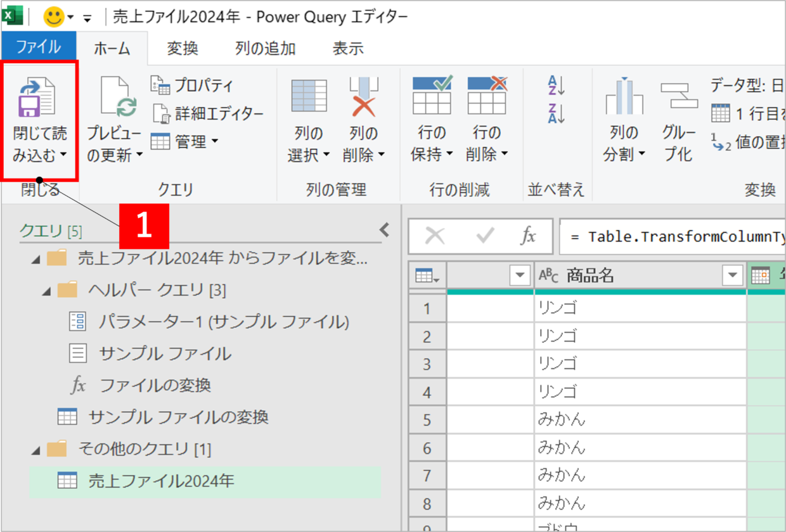Click the みかん cell in row 7
The width and height of the screenshot is (786, 532).
tap(640, 476)
